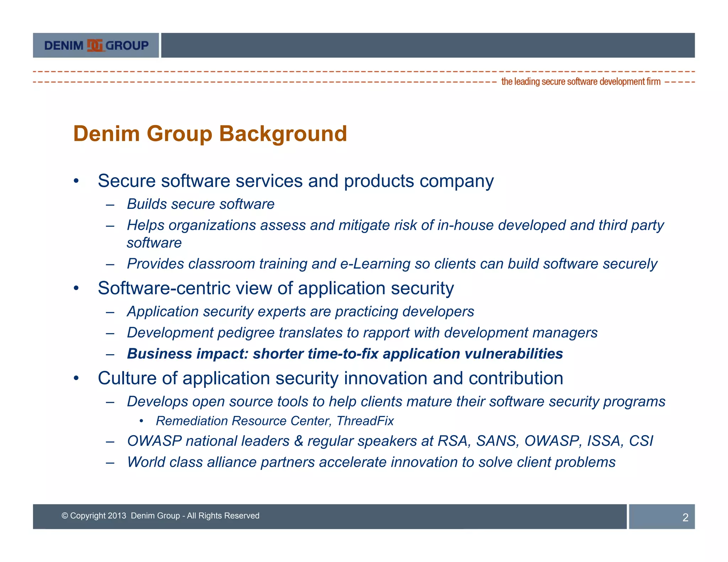Click the dark blue header bar
The width and height of the screenshot is (728, 562).
pos(428,45)
